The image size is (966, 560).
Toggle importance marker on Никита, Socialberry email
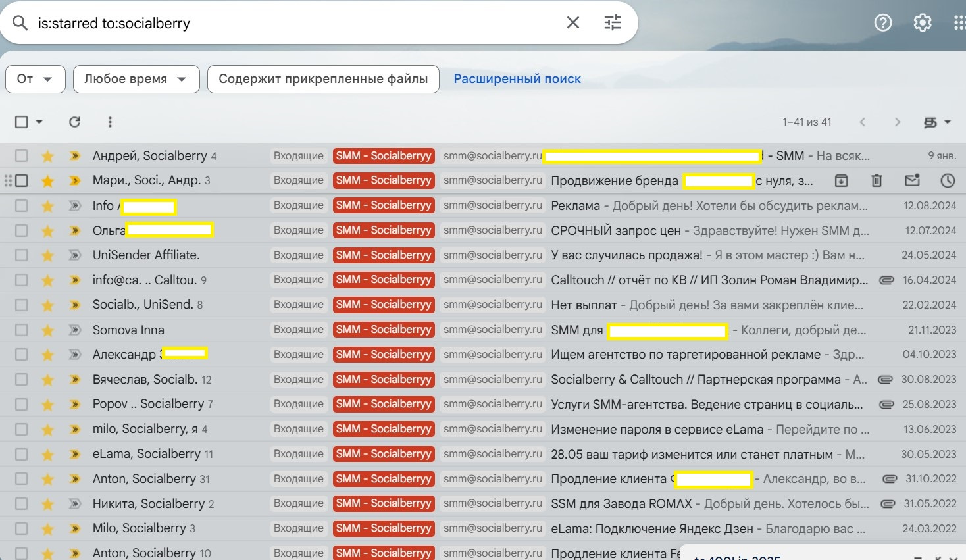[74, 504]
